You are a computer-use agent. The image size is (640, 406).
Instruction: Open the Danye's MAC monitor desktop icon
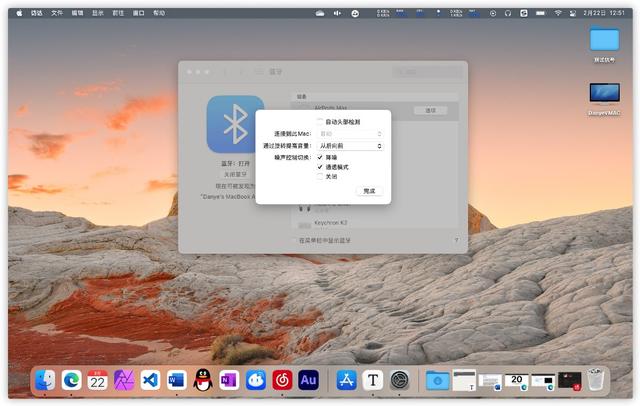tap(604, 94)
